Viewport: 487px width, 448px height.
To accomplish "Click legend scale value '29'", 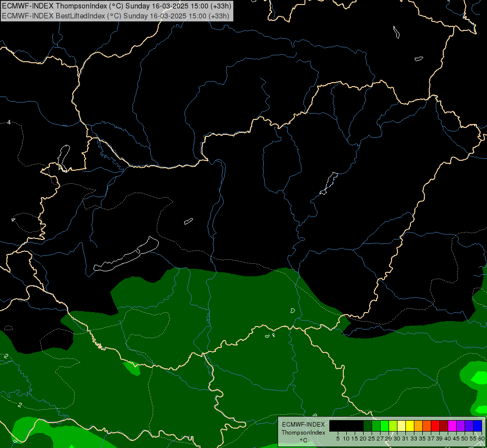I will coord(389,439).
